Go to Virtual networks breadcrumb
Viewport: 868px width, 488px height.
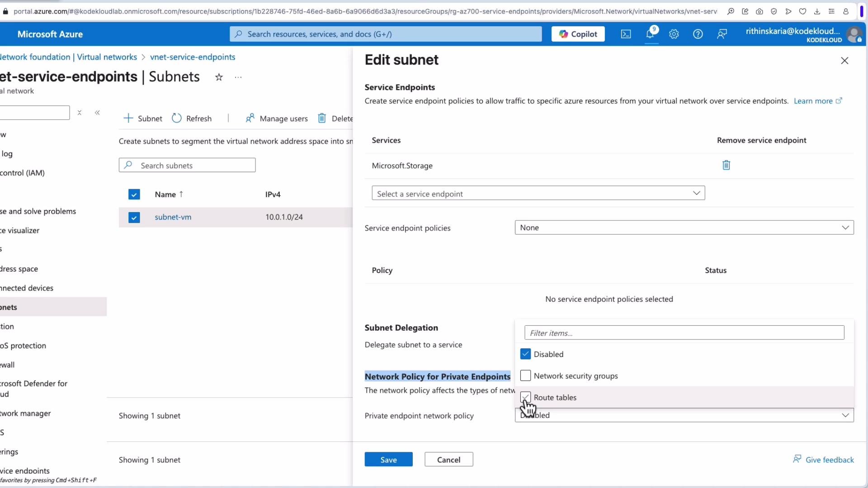pyautogui.click(x=107, y=57)
